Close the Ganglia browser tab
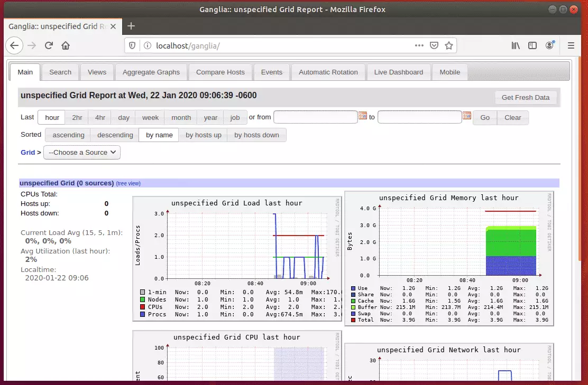 [113, 26]
